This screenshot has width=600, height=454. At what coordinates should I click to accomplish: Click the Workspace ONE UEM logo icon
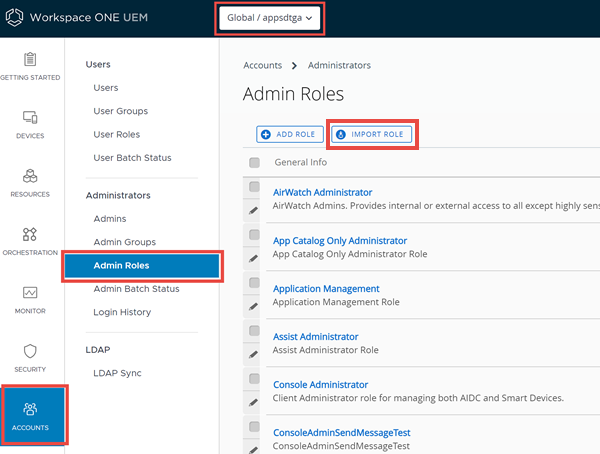coord(15,18)
